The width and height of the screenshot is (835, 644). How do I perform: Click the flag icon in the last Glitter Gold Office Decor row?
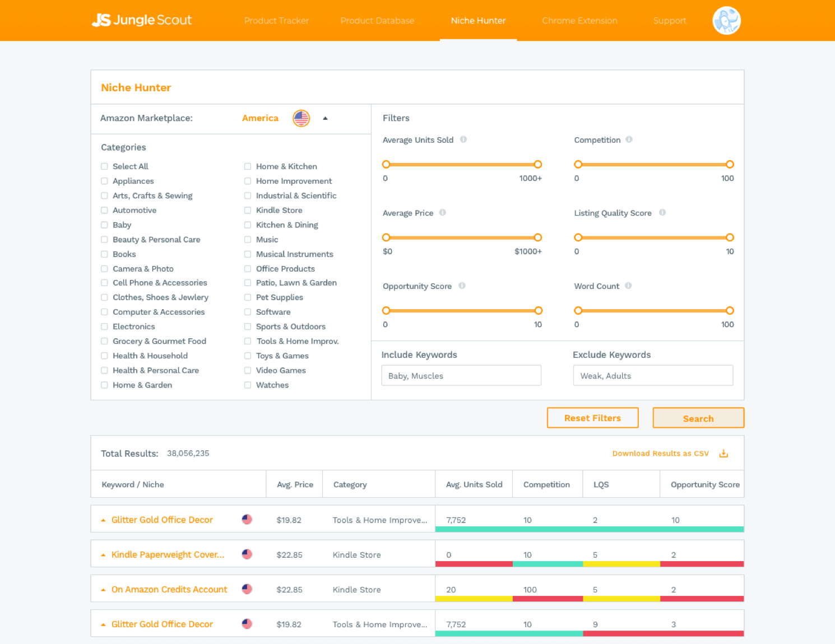247,623
